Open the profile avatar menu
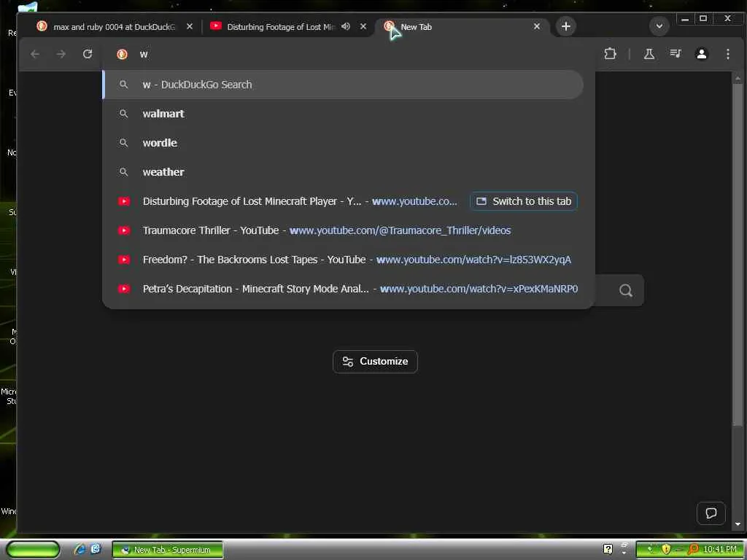The width and height of the screenshot is (747, 560). click(x=701, y=54)
